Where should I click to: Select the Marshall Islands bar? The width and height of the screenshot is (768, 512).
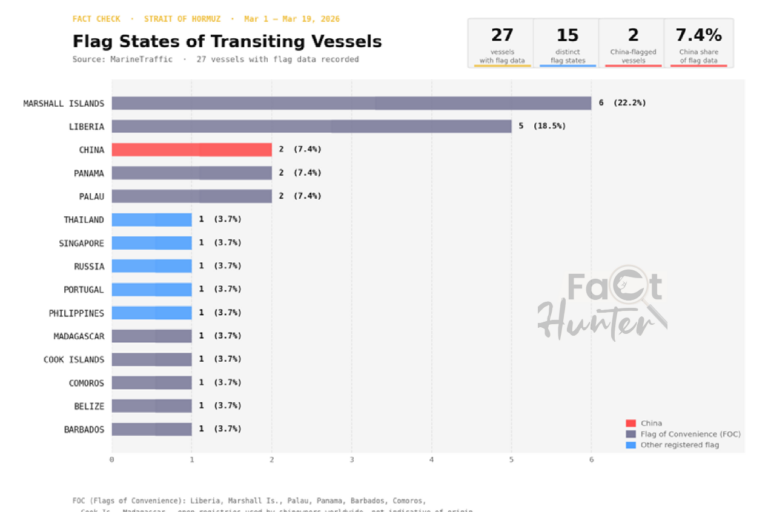point(351,103)
